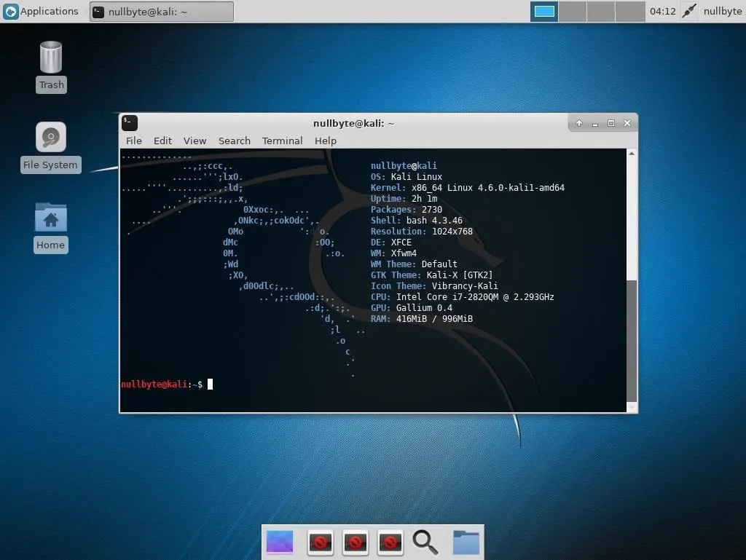Click the nullbyte@kali header above OS line
Image resolution: width=746 pixels, height=560 pixels.
404,166
